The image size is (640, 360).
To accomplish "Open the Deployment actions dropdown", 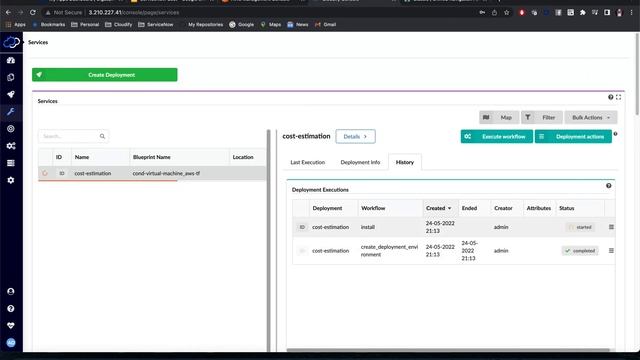I will 573,137.
